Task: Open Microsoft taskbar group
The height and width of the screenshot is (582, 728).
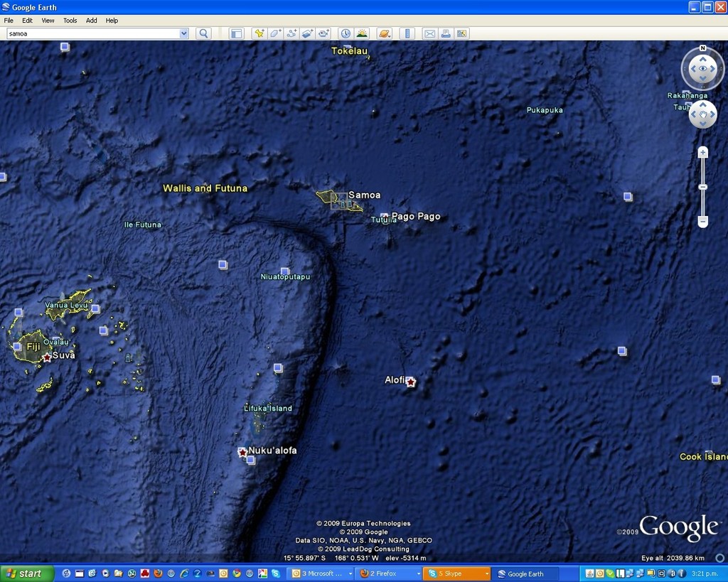Action: click(321, 573)
